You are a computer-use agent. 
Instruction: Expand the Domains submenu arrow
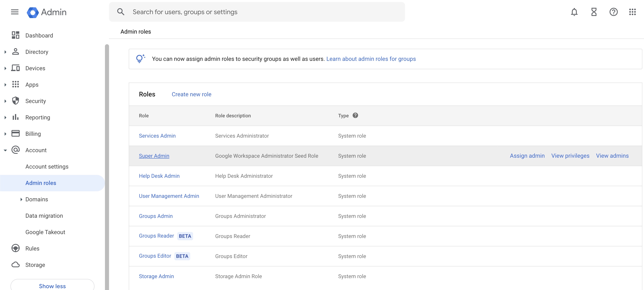(x=21, y=199)
